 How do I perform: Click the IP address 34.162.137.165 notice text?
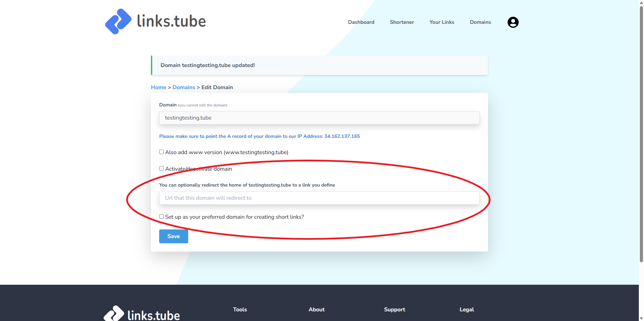[x=259, y=136]
